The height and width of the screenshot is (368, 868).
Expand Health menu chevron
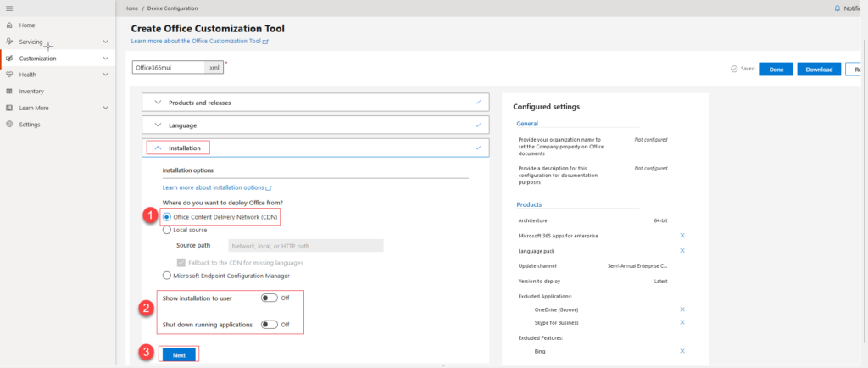tap(106, 75)
